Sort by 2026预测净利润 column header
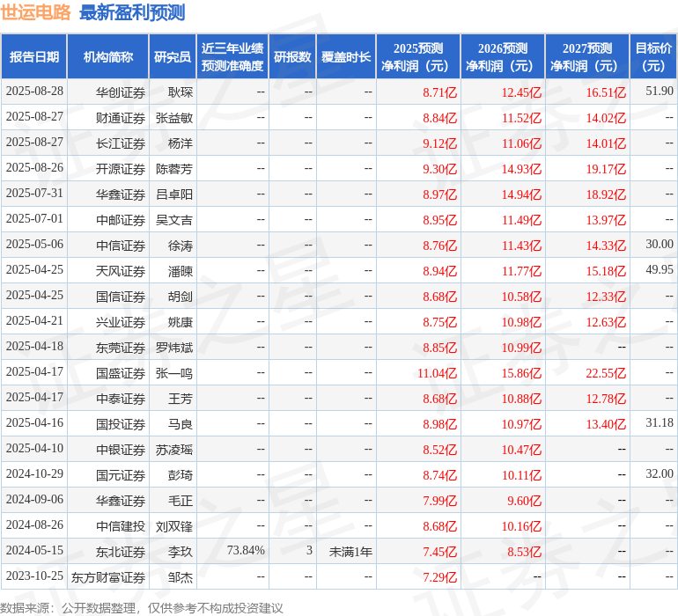 pos(503,57)
